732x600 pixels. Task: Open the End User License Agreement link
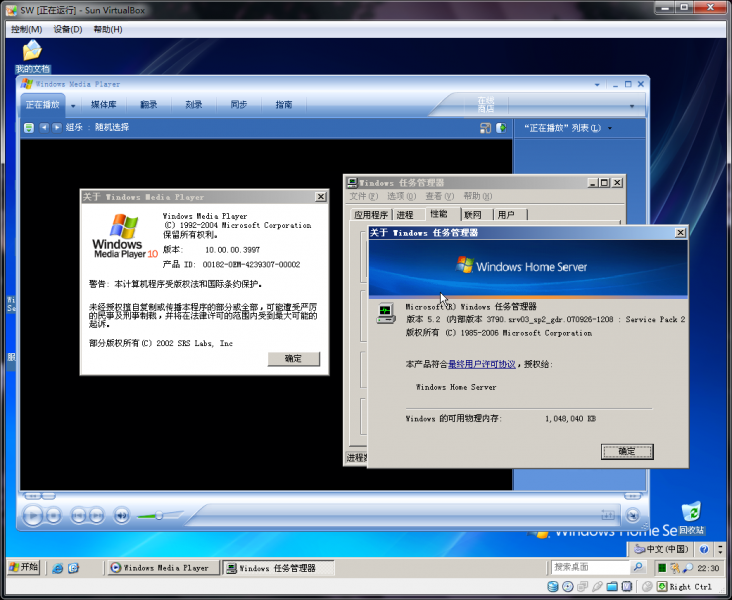[x=482, y=364]
